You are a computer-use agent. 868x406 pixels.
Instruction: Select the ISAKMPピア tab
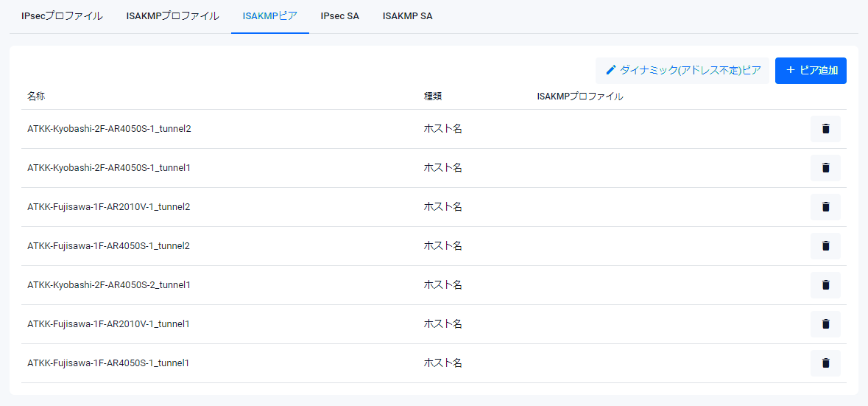(269, 16)
